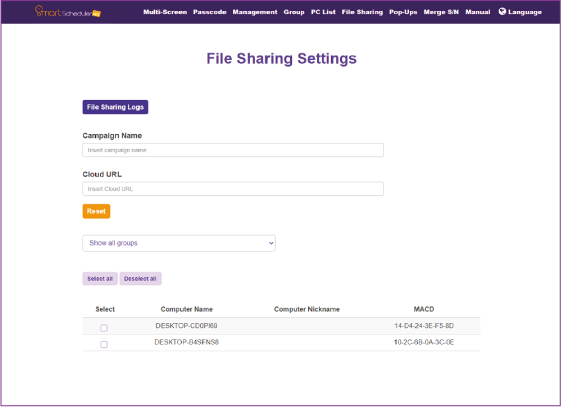Focus the Cloud URL input field
Screen dimensions: 561x407
tap(233, 189)
